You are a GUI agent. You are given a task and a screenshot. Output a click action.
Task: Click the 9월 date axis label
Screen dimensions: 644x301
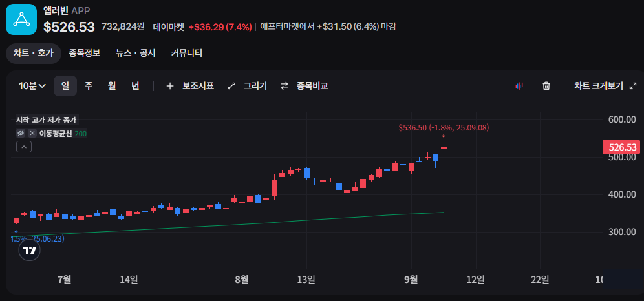click(x=411, y=280)
